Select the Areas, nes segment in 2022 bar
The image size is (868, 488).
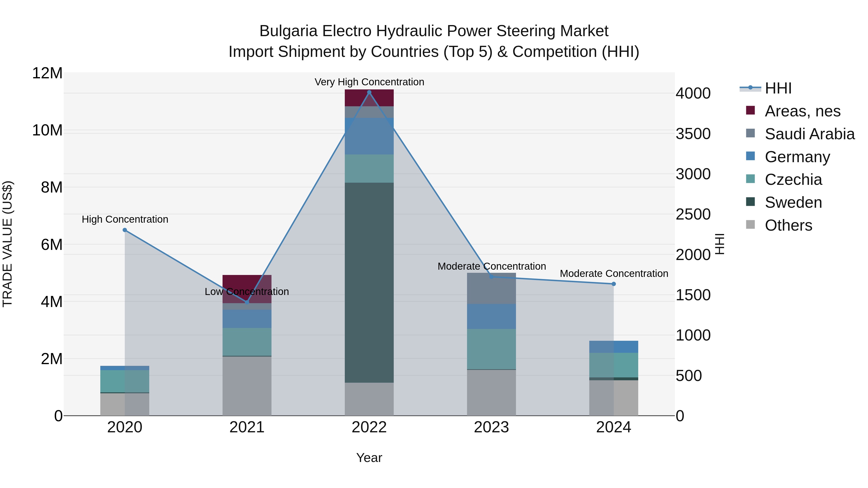pos(369,98)
